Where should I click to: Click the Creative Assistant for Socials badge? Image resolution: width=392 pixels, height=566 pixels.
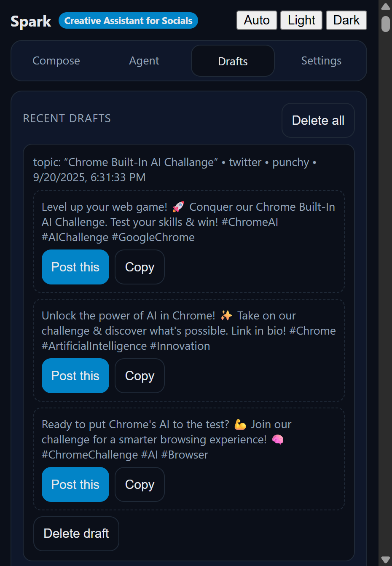[128, 21]
